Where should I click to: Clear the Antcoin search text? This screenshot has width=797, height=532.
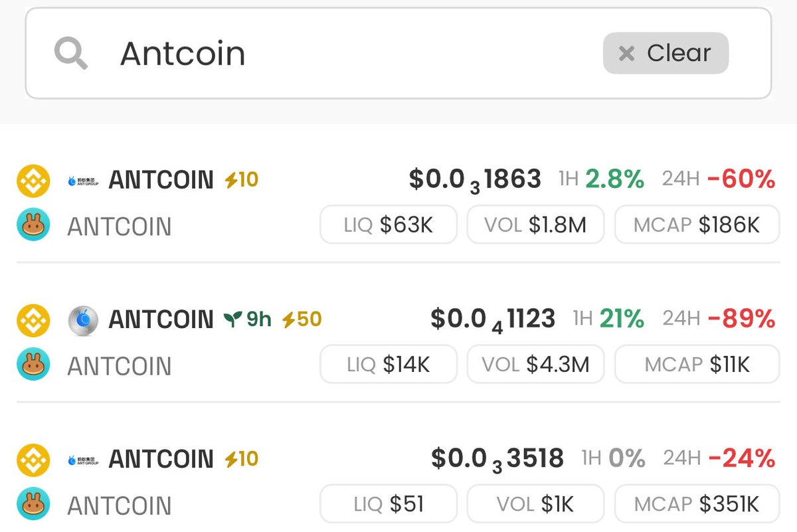(x=665, y=53)
